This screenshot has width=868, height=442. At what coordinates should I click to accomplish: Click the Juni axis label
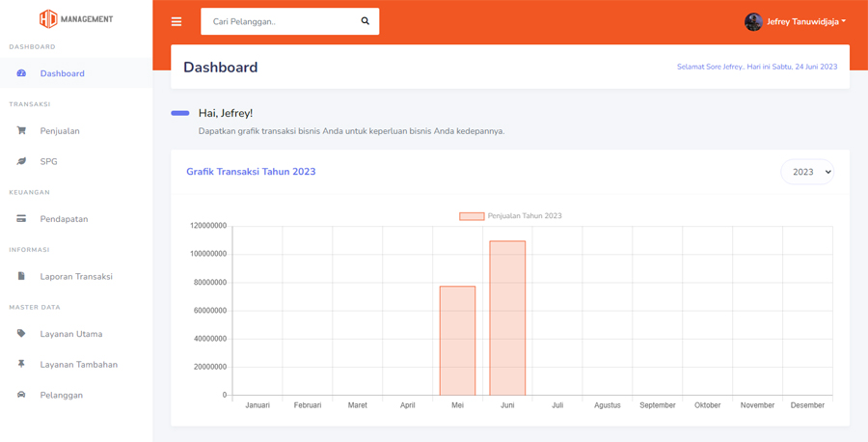tap(507, 405)
